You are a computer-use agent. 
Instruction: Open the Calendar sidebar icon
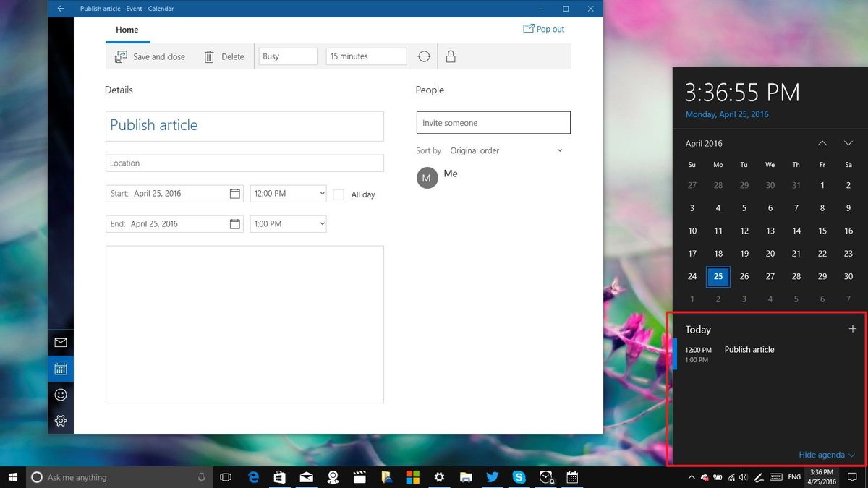coord(61,368)
